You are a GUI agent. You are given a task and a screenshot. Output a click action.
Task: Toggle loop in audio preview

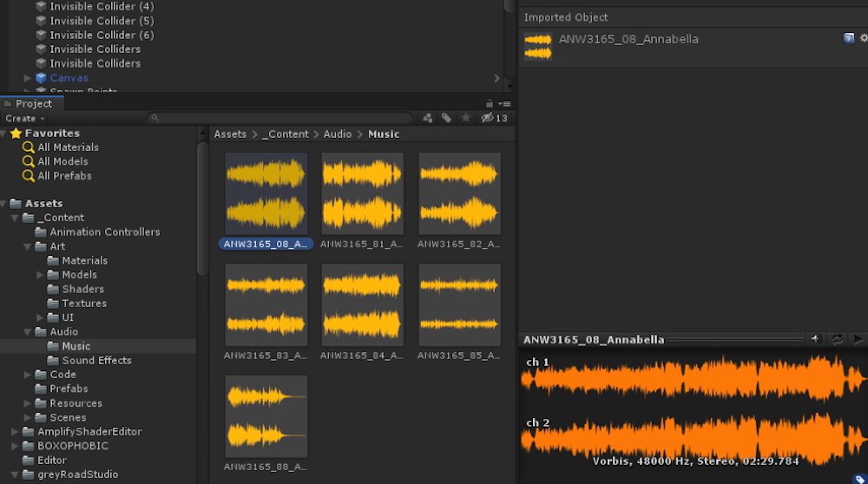tap(838, 339)
